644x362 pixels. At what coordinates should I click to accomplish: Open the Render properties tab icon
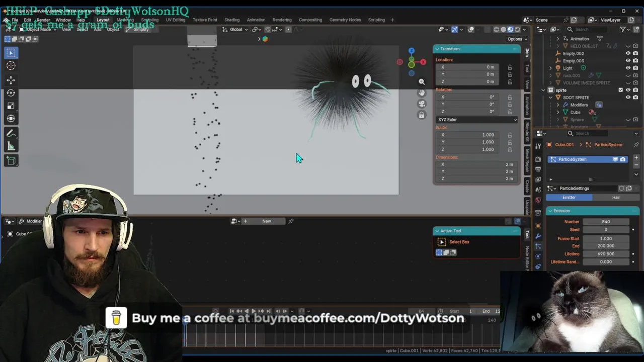(538, 158)
